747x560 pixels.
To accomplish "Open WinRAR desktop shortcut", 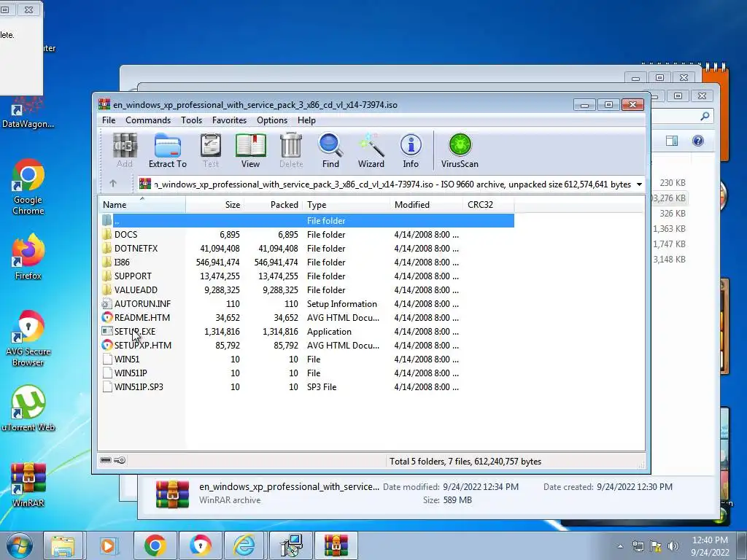I will click(28, 485).
